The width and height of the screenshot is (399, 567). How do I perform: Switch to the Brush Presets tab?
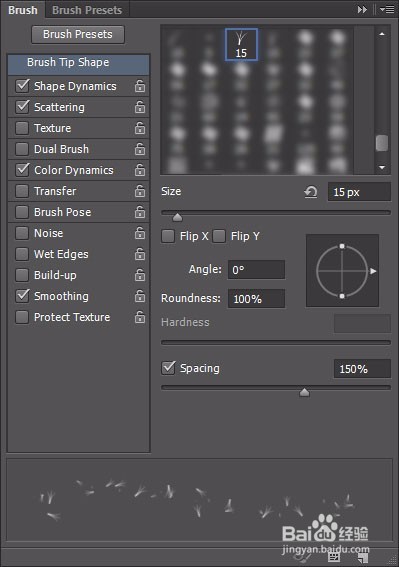87,10
